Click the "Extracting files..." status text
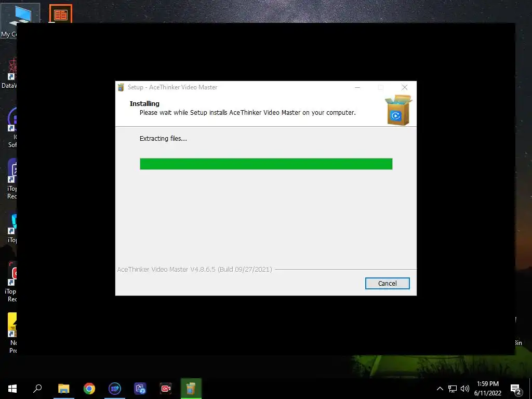Viewport: 532px width, 399px height. 163,138
